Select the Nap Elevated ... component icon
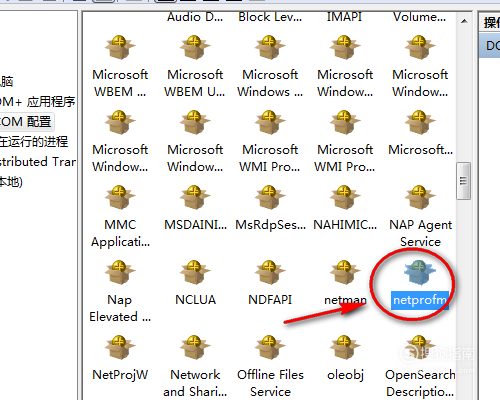 coord(120,272)
